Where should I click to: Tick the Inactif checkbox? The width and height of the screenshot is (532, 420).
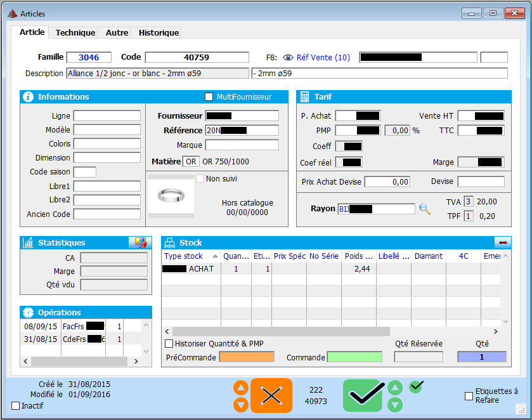coord(15,406)
